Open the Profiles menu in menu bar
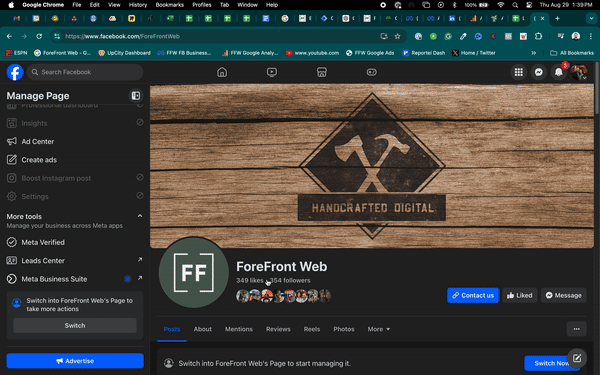The height and width of the screenshot is (375, 600). 202,5
